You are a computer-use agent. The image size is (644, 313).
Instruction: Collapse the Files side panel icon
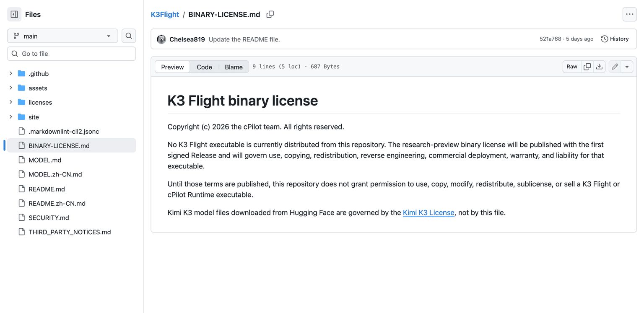[14, 14]
